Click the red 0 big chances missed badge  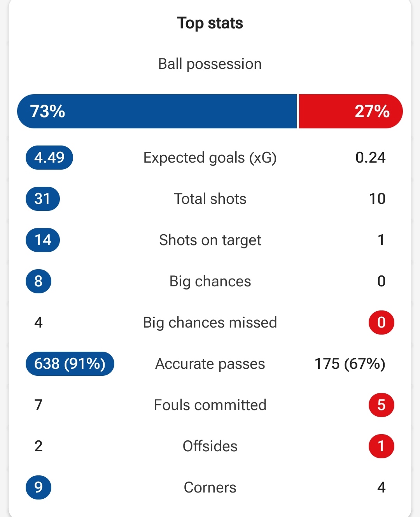[x=381, y=322]
